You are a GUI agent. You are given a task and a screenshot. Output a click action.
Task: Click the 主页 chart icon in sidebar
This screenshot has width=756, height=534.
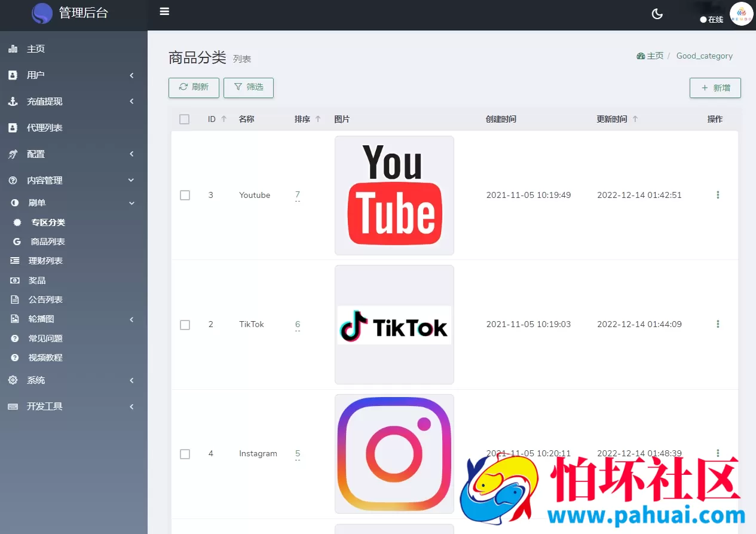(x=13, y=49)
